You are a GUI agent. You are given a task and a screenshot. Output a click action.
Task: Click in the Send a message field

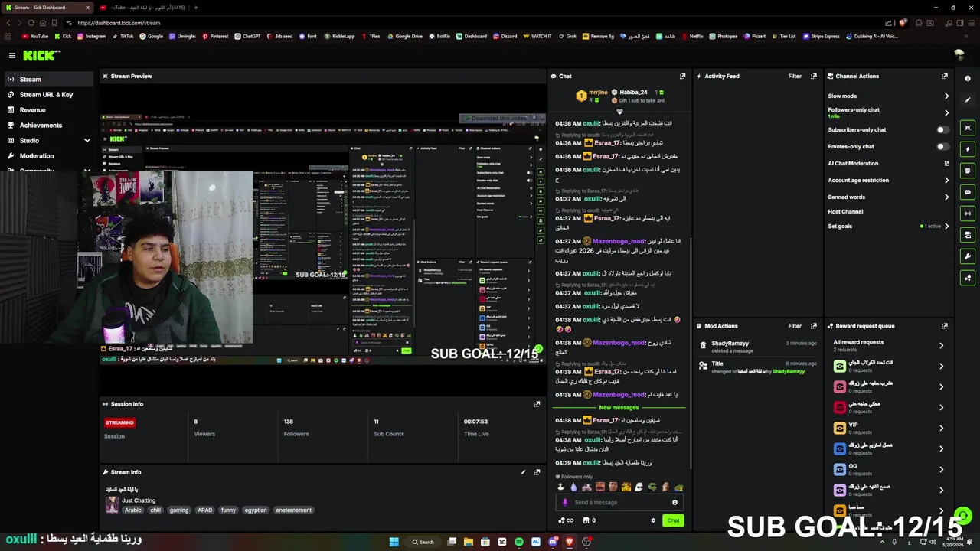(619, 503)
